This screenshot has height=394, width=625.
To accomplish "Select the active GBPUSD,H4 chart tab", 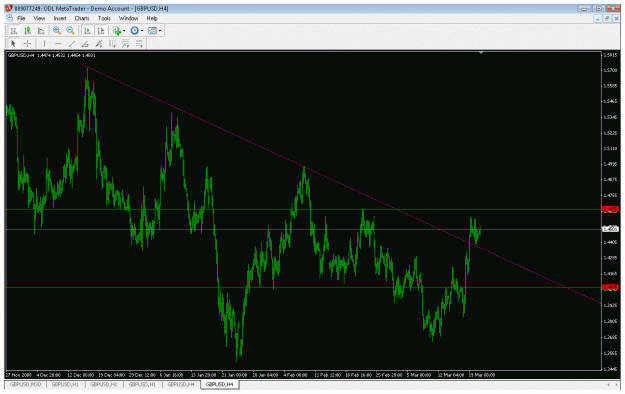I will pyautogui.click(x=220, y=384).
